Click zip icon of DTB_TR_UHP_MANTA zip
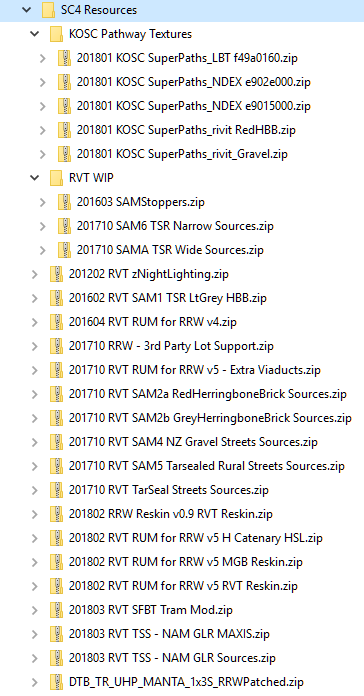 tap(56, 681)
